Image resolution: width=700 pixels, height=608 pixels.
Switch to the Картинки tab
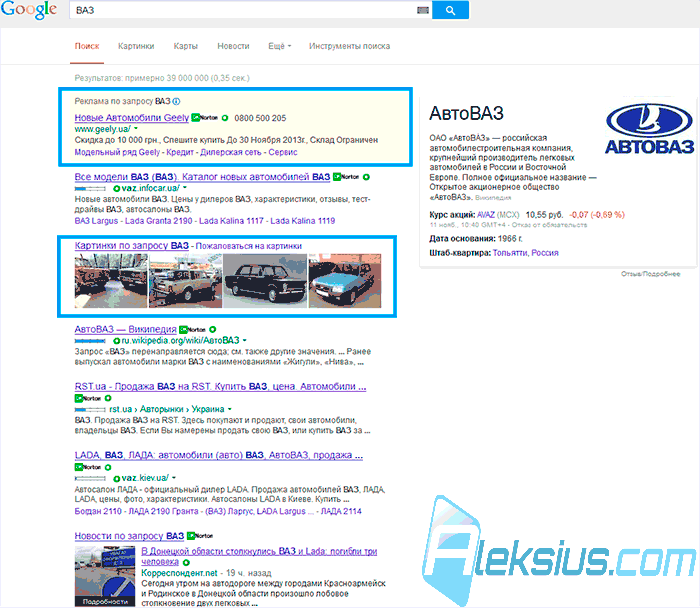tap(136, 46)
